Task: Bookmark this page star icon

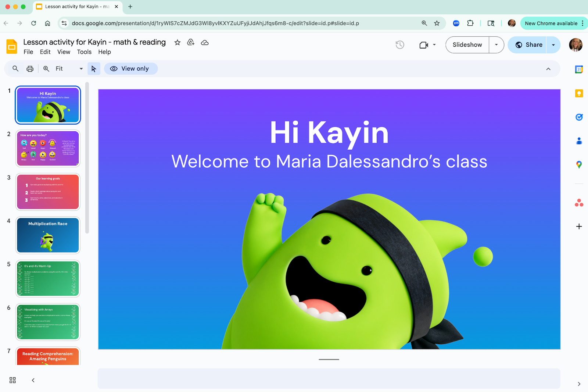Action: 437,23
